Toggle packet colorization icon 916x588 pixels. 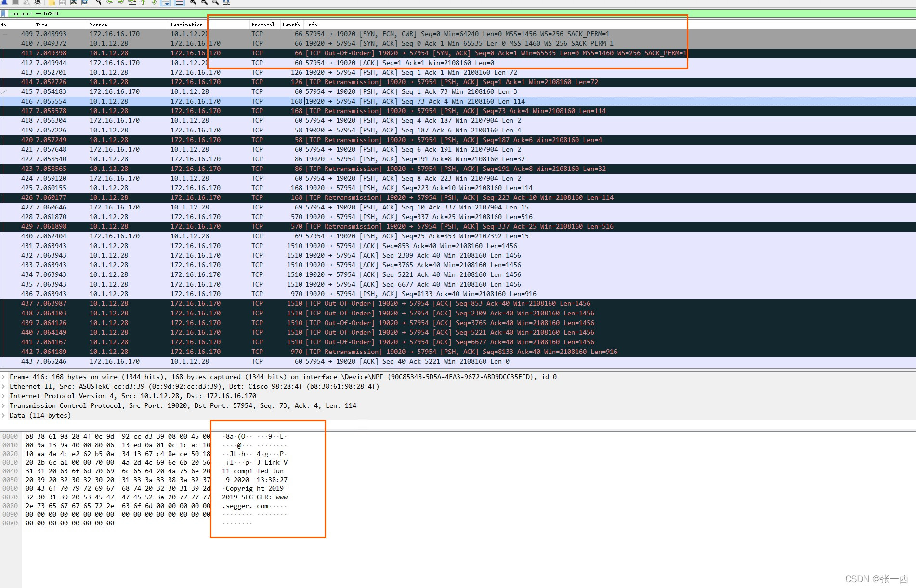(179, 2)
